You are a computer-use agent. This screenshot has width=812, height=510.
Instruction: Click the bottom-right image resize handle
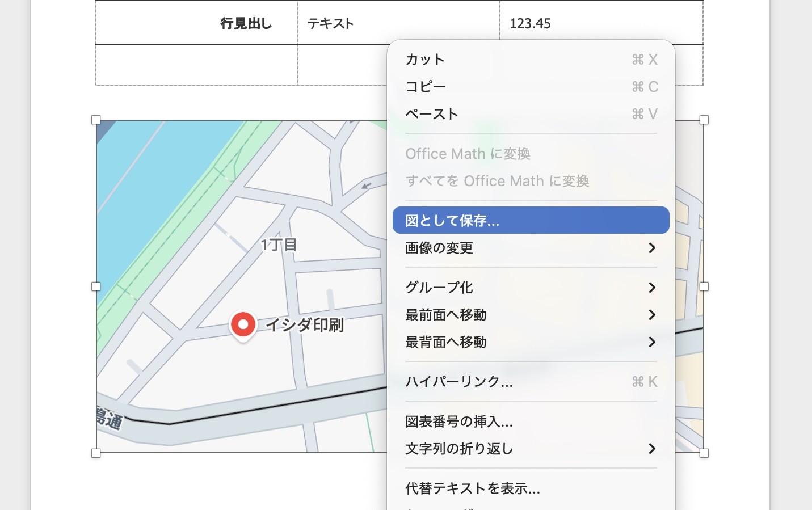point(704,453)
